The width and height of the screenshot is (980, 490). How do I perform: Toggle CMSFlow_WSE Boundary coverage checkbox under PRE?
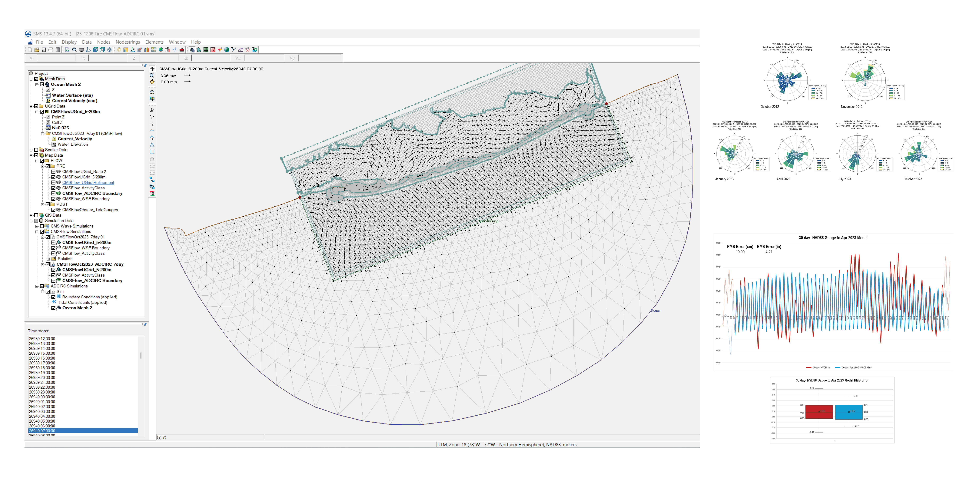54,199
